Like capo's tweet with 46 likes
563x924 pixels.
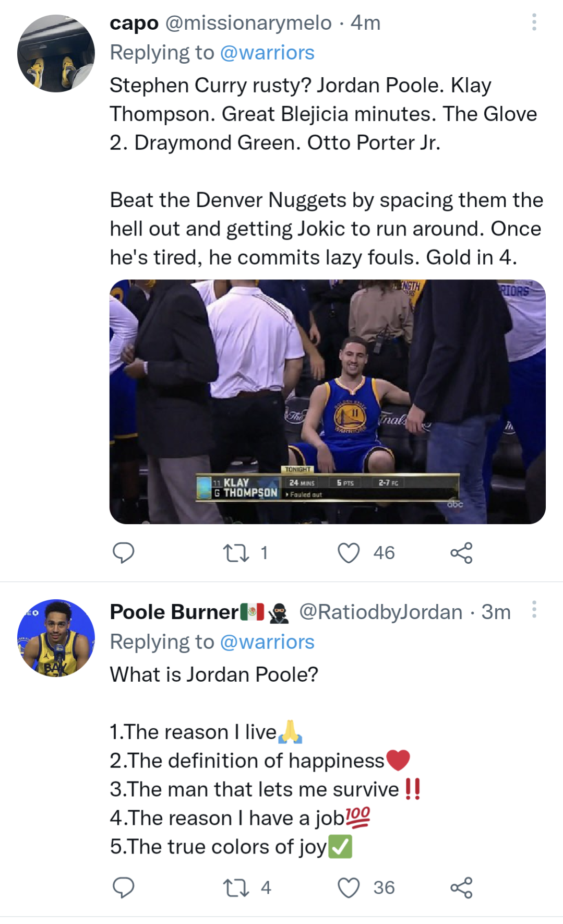point(349,553)
